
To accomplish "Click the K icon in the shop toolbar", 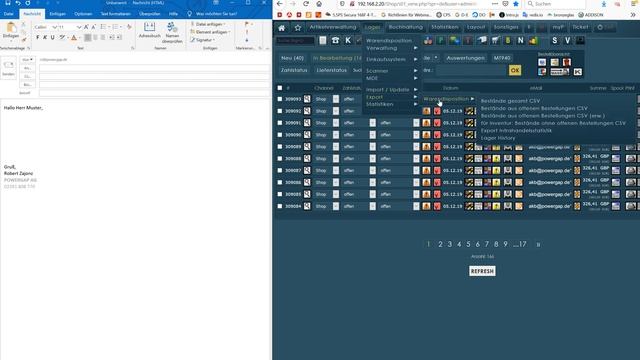I will pos(348,40).
